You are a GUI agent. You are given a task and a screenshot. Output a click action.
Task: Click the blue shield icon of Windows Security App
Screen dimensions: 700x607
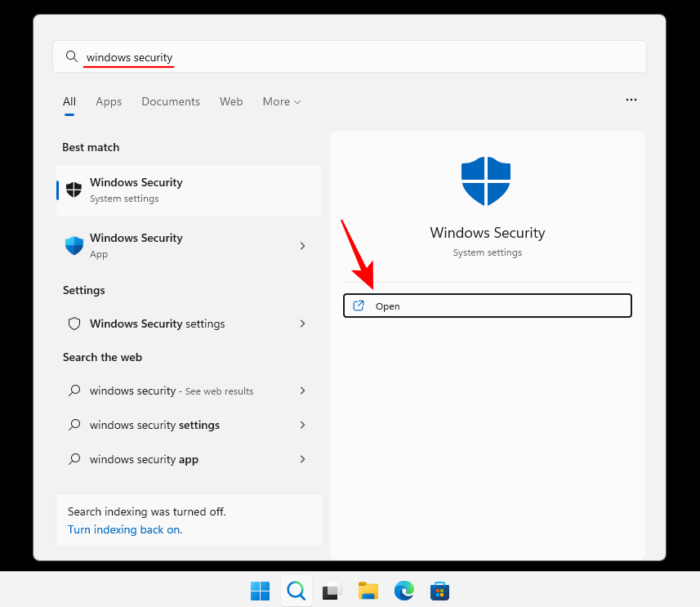point(74,244)
